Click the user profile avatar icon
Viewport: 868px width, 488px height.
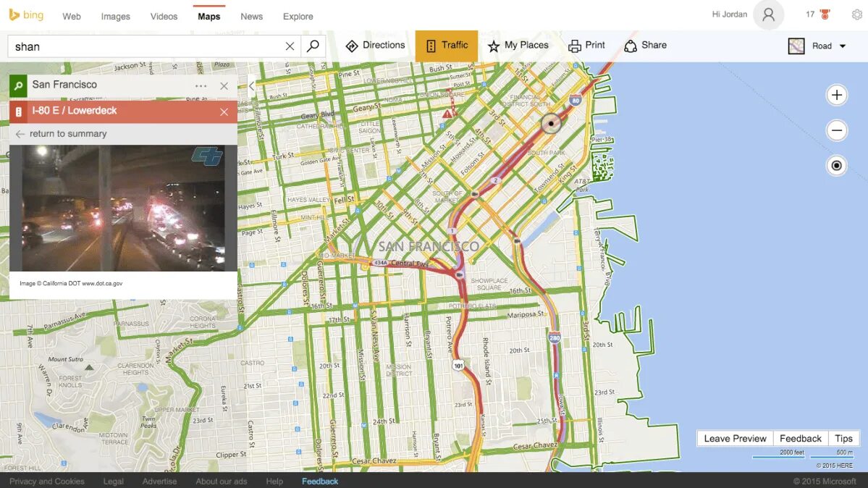point(768,15)
